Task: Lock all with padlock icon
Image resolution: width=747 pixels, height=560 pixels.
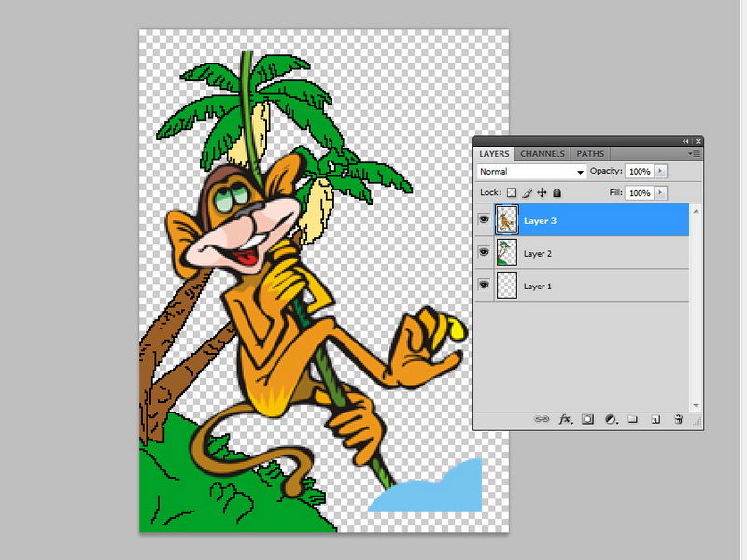Action: tap(557, 192)
